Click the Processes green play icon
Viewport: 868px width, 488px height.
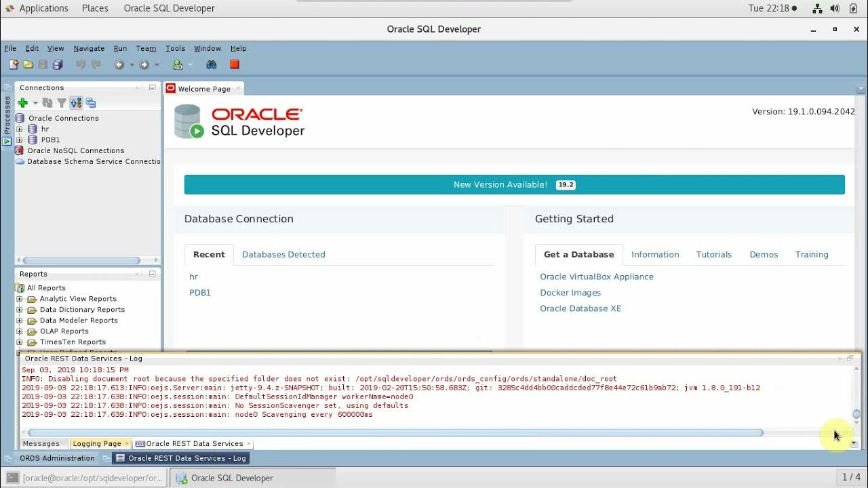[7, 141]
